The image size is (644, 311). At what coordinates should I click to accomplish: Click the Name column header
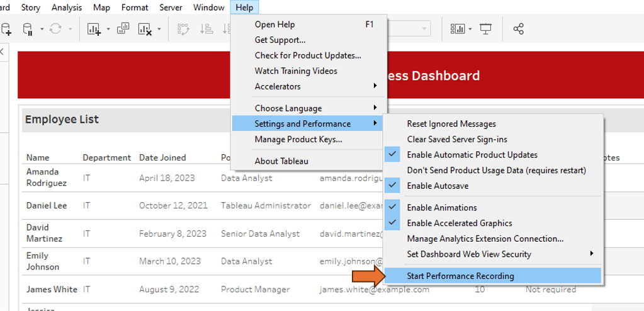coord(38,157)
